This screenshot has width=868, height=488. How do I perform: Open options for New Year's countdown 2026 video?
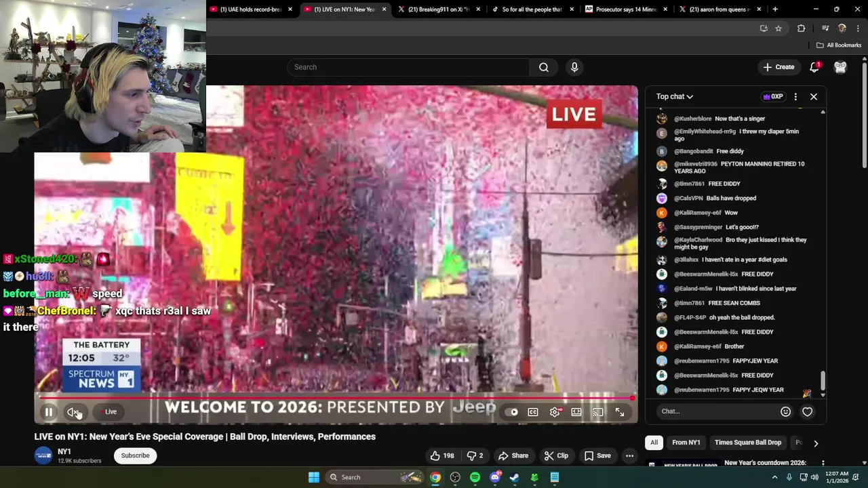(x=823, y=464)
